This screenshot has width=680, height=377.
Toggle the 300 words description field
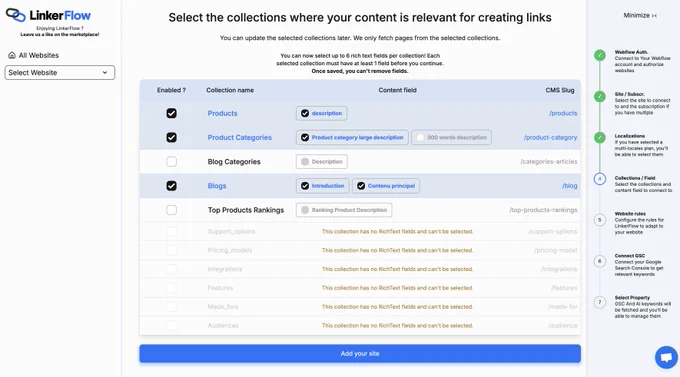451,138
